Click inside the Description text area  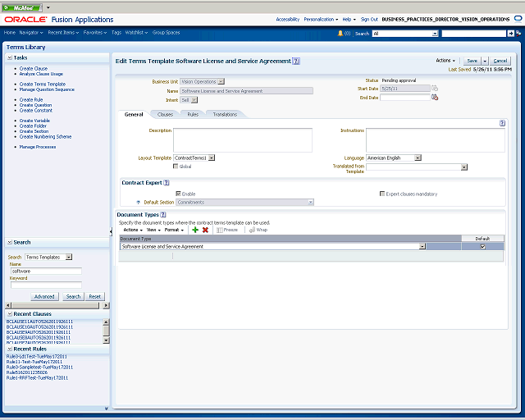pos(243,140)
